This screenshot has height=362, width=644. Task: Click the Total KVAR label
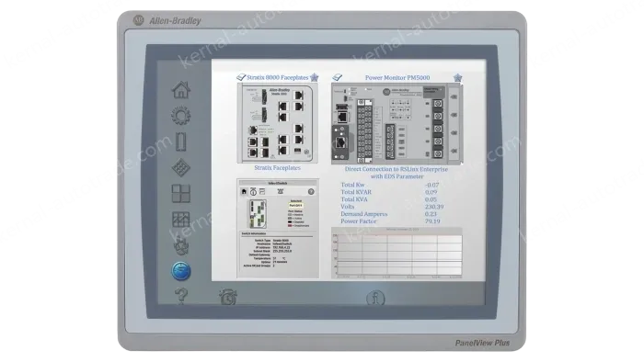(356, 192)
